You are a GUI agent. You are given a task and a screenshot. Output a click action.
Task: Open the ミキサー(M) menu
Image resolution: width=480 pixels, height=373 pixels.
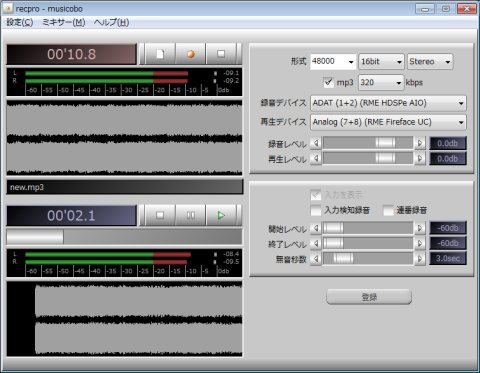click(64, 22)
